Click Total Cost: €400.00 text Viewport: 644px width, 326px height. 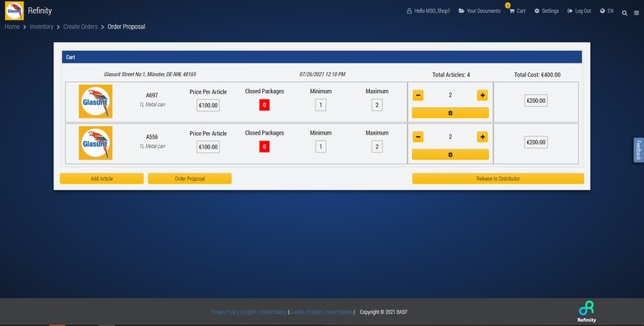537,75
